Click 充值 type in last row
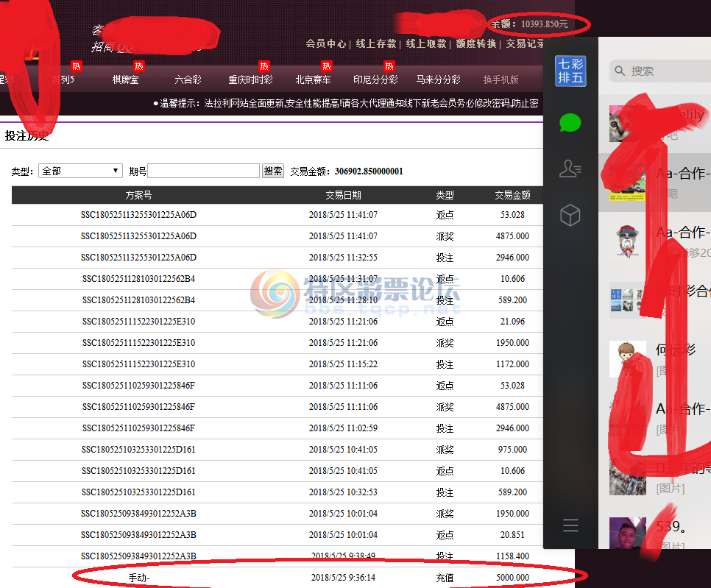The width and height of the screenshot is (711, 588). pos(445,578)
